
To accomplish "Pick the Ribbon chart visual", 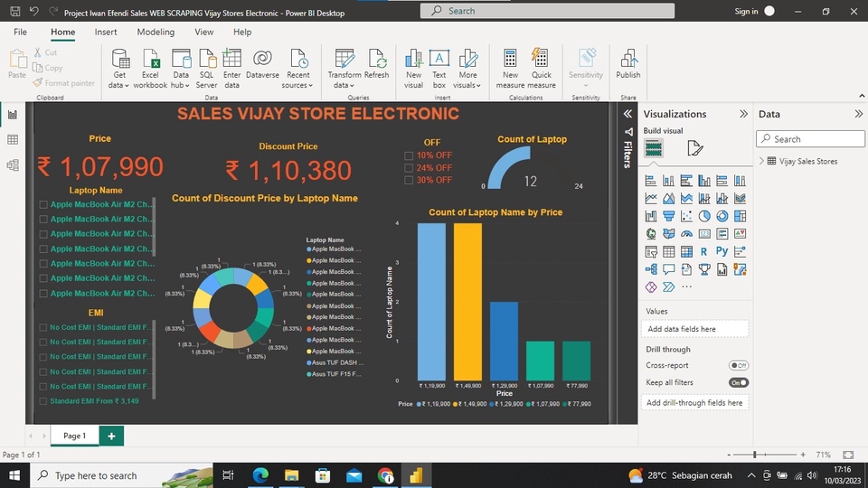I will pyautogui.click(x=740, y=199).
